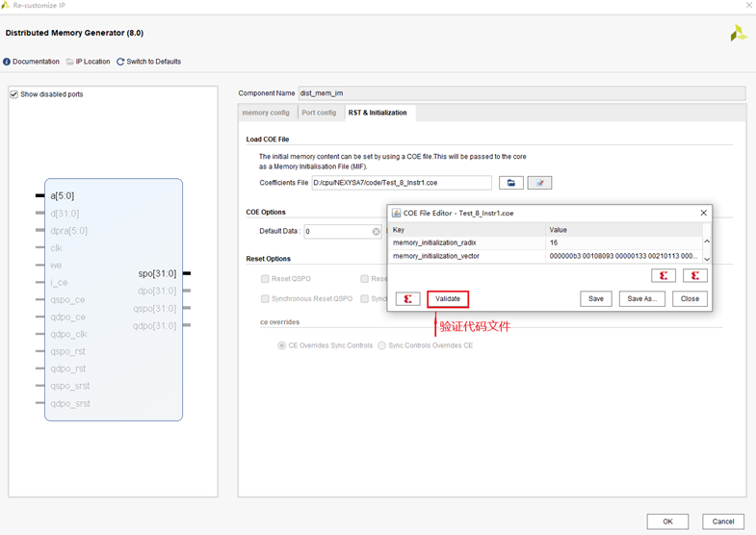The width and height of the screenshot is (756, 535).
Task: Clear the Default Data field with the x icon
Action: (377, 232)
